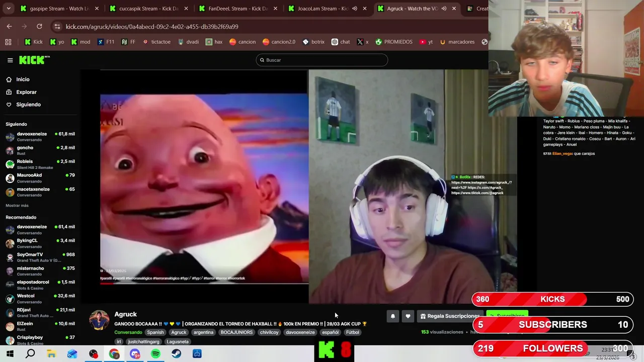644x362 pixels.
Task: Click the BOCAJUNIORS tag
Action: [x=236, y=332]
